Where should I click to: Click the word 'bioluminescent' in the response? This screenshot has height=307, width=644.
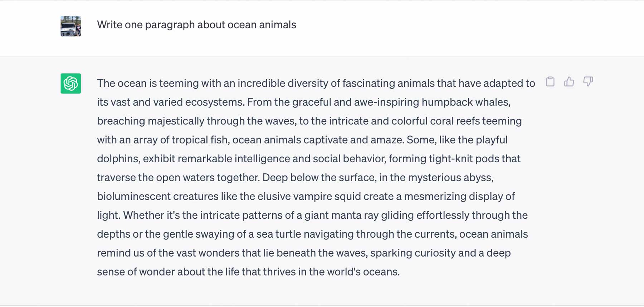133,197
